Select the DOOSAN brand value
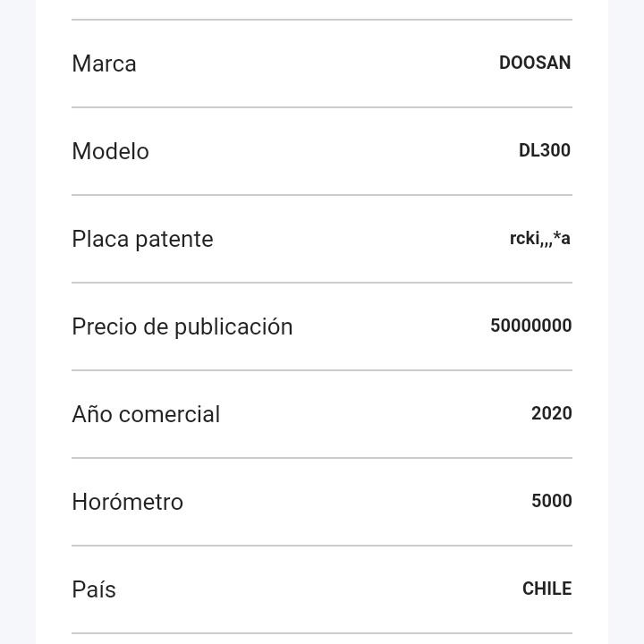The image size is (644, 644). point(535,63)
